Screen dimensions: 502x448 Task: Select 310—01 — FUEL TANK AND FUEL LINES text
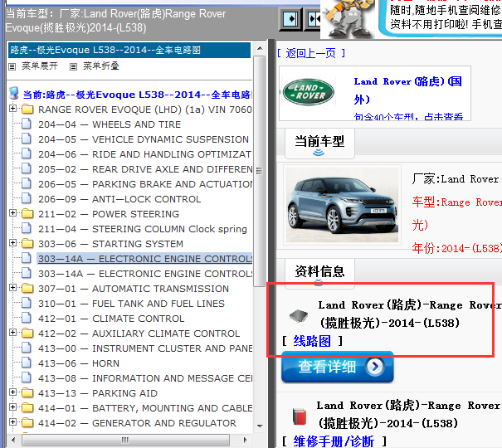131,304
